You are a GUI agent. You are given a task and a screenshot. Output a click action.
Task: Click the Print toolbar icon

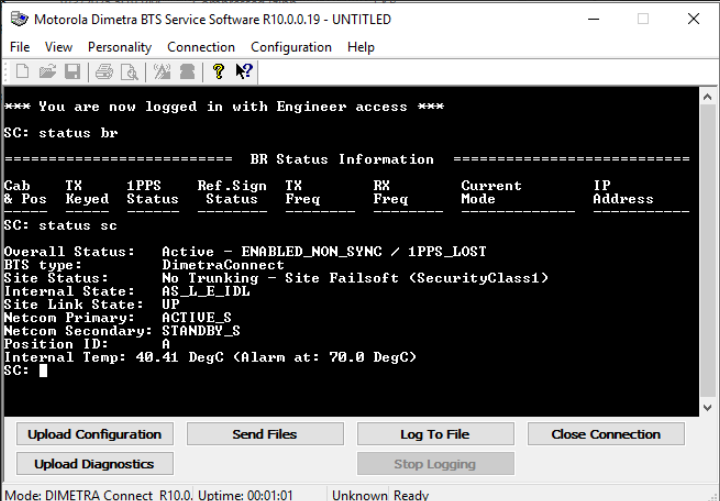104,72
